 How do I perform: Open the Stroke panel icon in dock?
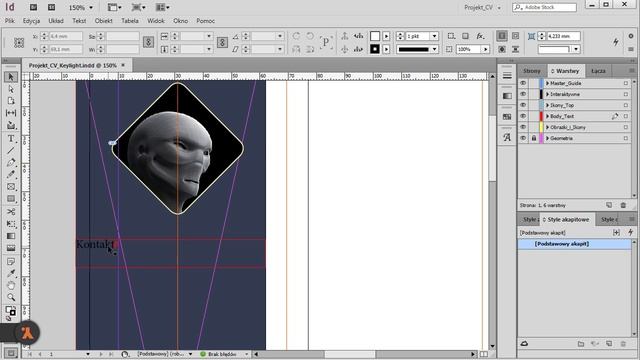tap(507, 76)
